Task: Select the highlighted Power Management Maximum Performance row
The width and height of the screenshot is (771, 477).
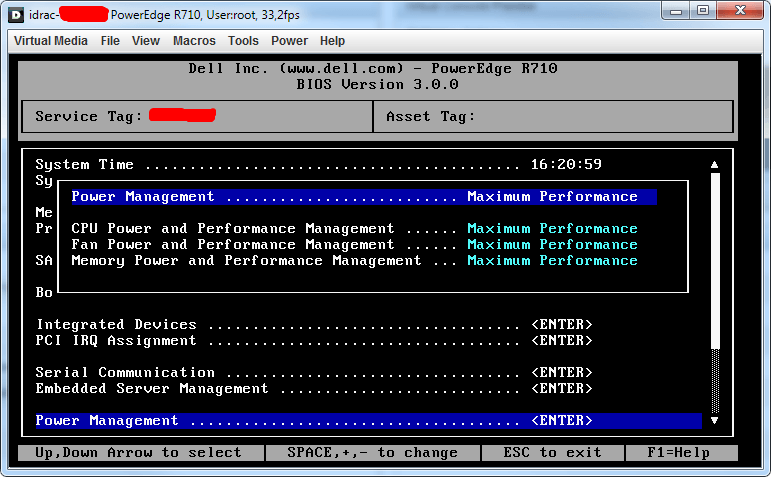Action: click(x=364, y=197)
